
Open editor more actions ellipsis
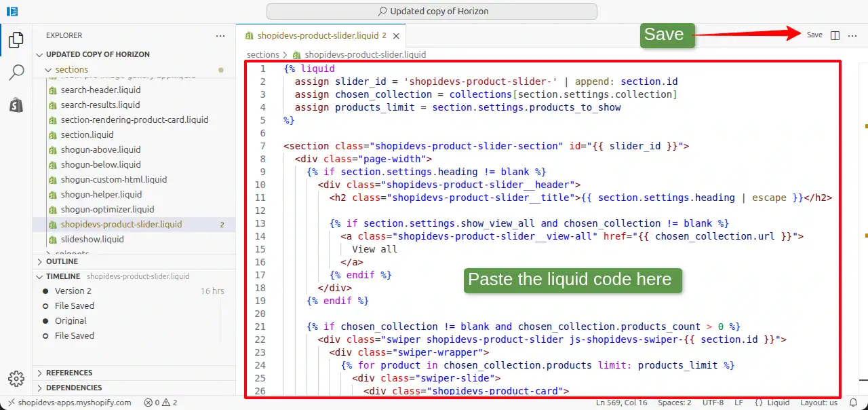tap(852, 35)
